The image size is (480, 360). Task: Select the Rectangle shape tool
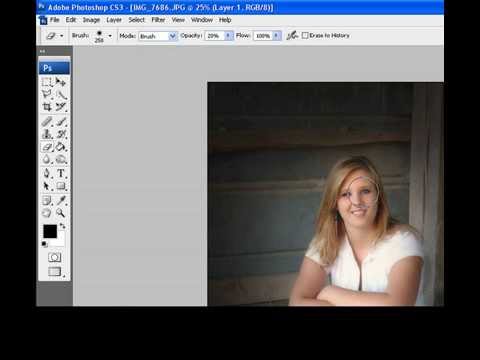[61, 186]
